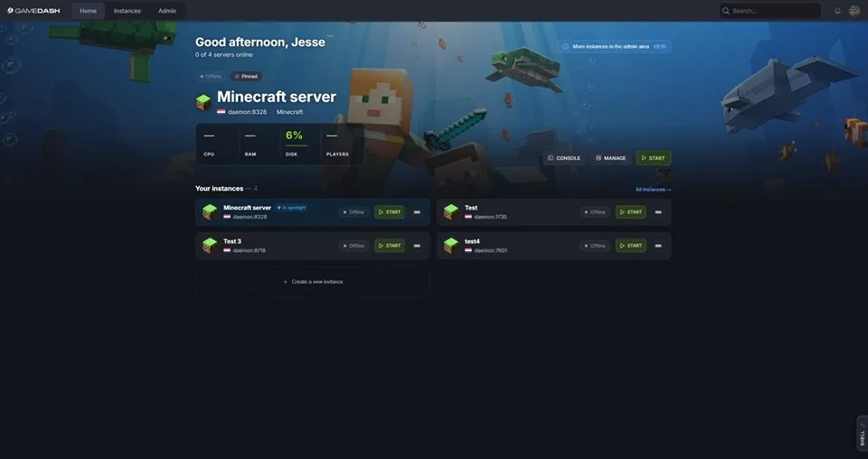Click the RAM stat
Image resolution: width=868 pixels, height=459 pixels.
tap(259, 144)
